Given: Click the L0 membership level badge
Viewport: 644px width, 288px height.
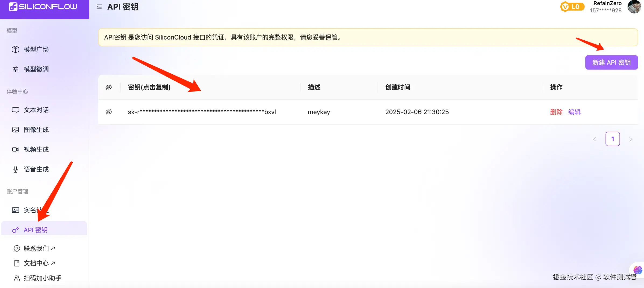Looking at the screenshot, I should 572,7.
